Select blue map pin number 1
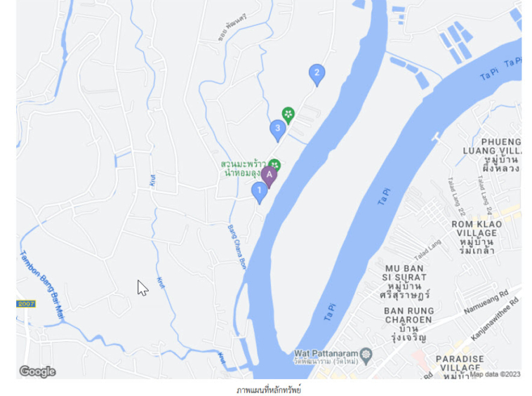532x396 pixels. 260,193
